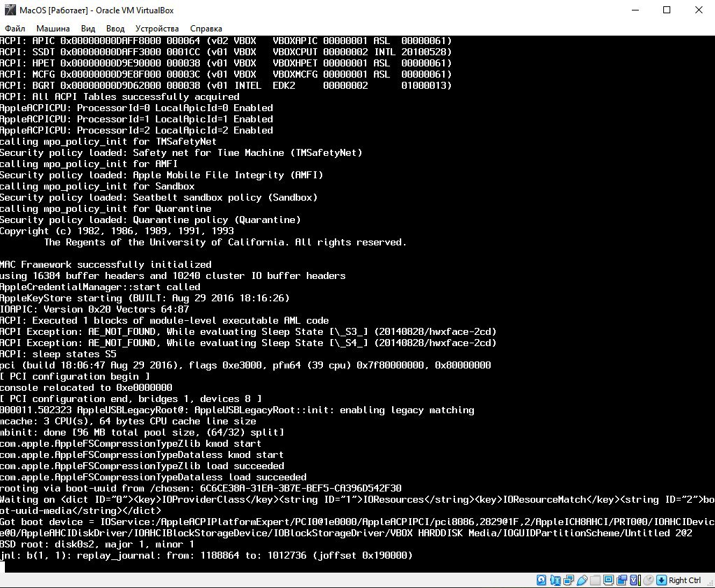Click the hard disk activity indicator icon
Viewport: 715px width, 588px height.
[541, 580]
